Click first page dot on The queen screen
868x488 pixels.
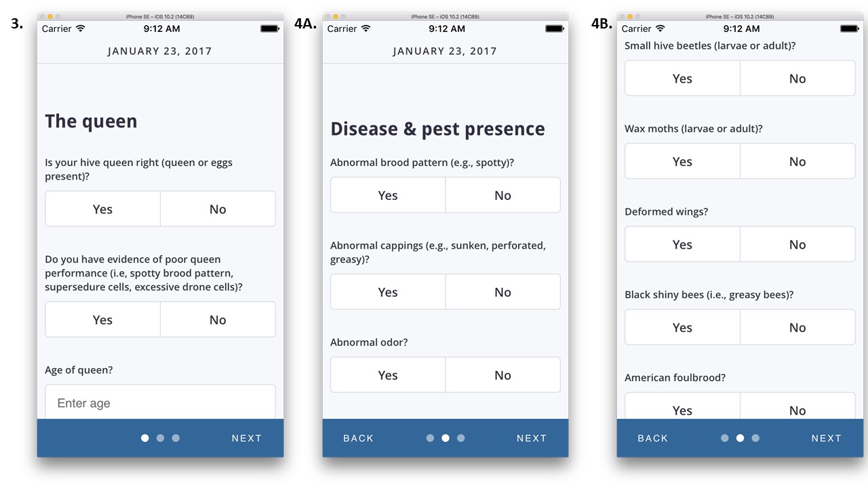[145, 438]
